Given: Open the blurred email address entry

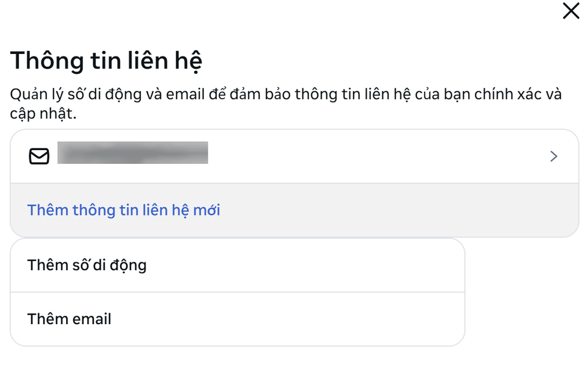Looking at the screenshot, I should coord(133,153).
